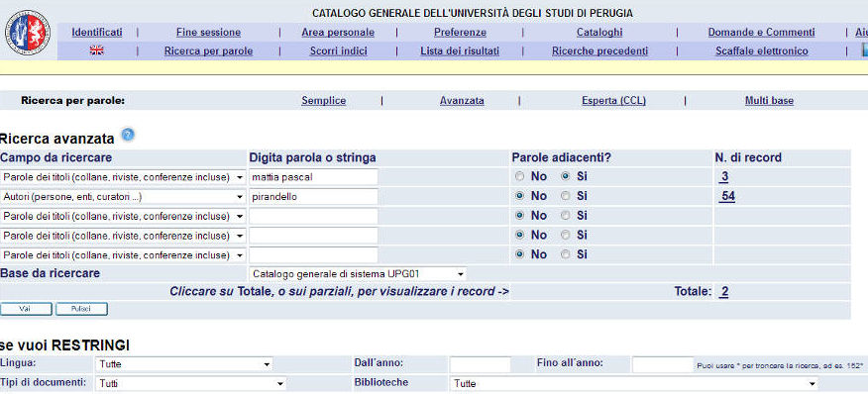Open Domande e Commenti link
The height and width of the screenshot is (394, 868).
[x=762, y=32]
